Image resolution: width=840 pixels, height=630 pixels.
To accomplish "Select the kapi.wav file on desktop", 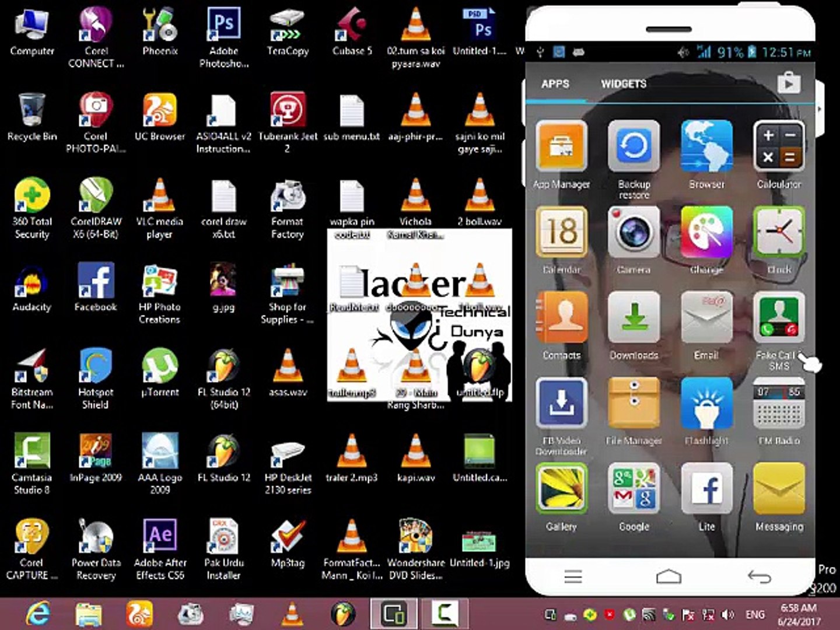I will (x=415, y=459).
